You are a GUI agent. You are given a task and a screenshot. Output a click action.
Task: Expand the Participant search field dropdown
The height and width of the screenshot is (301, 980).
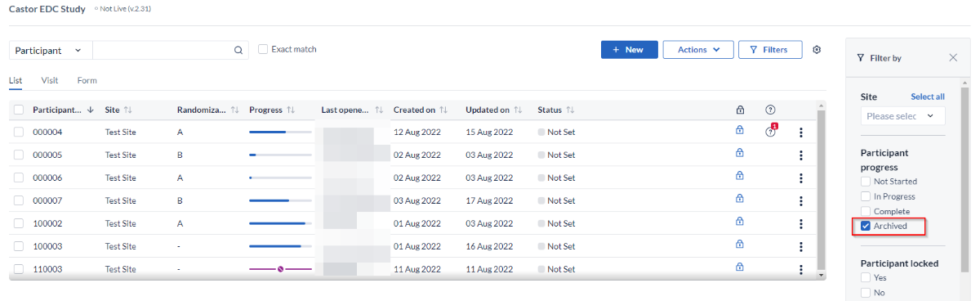pyautogui.click(x=51, y=50)
